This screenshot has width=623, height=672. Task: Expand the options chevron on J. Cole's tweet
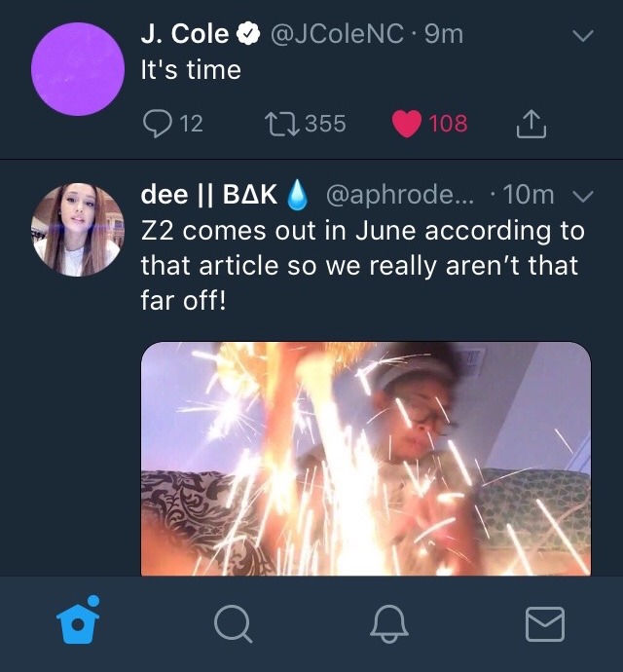pyautogui.click(x=582, y=36)
